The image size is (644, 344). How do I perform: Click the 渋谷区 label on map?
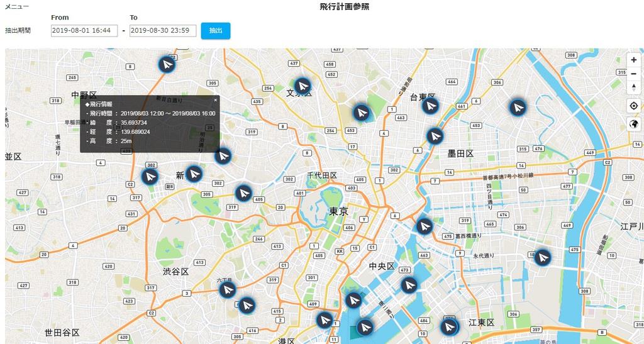click(175, 272)
